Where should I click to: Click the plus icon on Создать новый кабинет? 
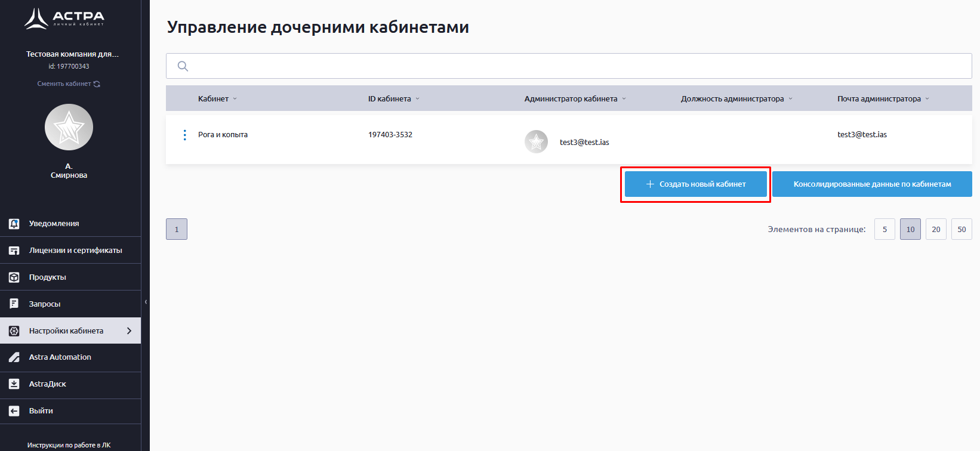point(650,184)
